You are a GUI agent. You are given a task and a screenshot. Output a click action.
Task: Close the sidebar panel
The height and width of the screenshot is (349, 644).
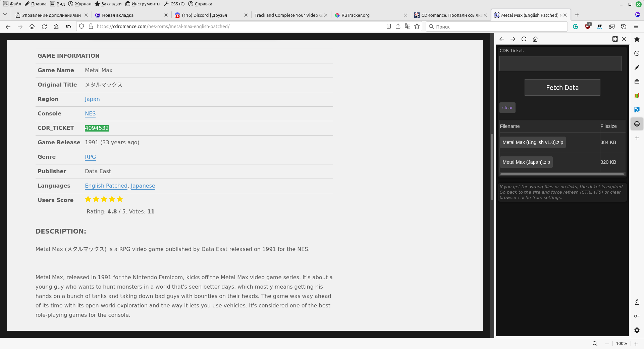click(624, 39)
